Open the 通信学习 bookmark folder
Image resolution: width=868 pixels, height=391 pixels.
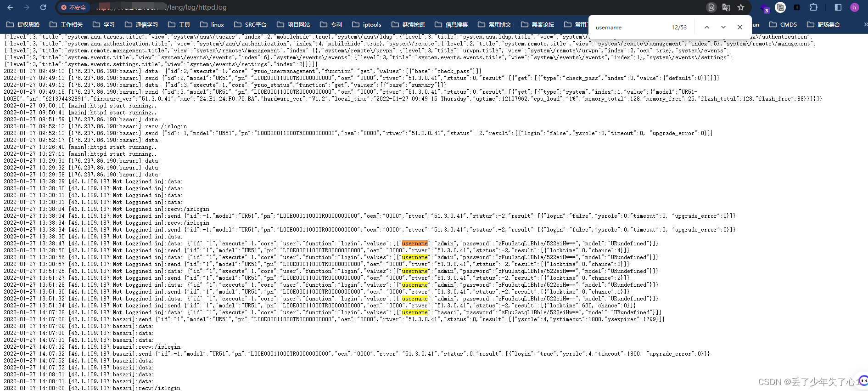pyautogui.click(x=141, y=24)
